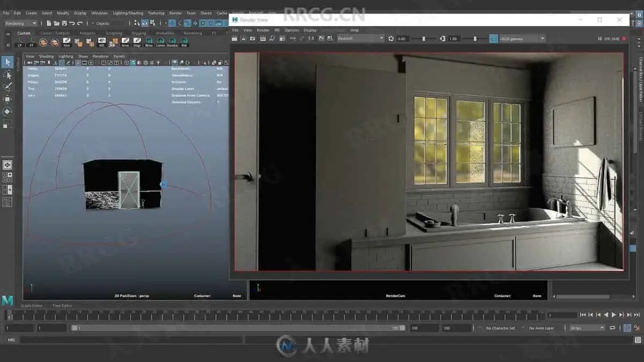Toggle the select by object type icon

pos(144,23)
